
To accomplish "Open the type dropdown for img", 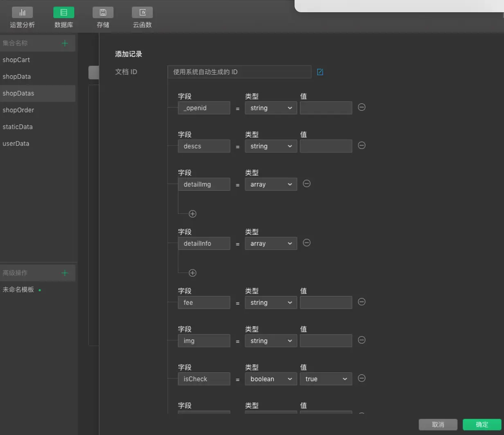I will coord(271,341).
